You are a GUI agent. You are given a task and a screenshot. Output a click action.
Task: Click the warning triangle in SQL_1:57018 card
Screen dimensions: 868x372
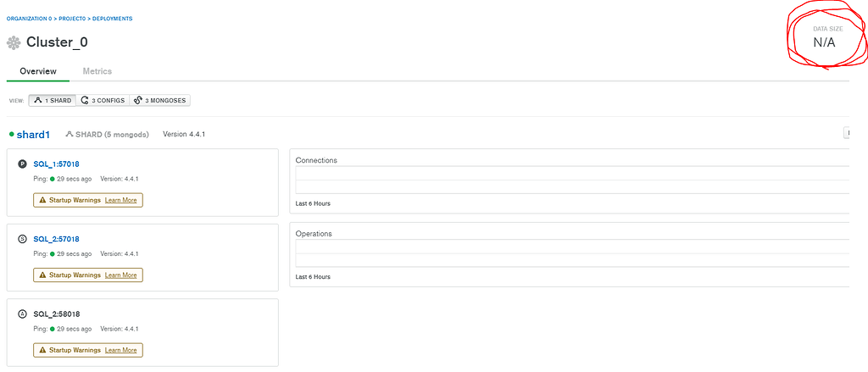(42, 200)
